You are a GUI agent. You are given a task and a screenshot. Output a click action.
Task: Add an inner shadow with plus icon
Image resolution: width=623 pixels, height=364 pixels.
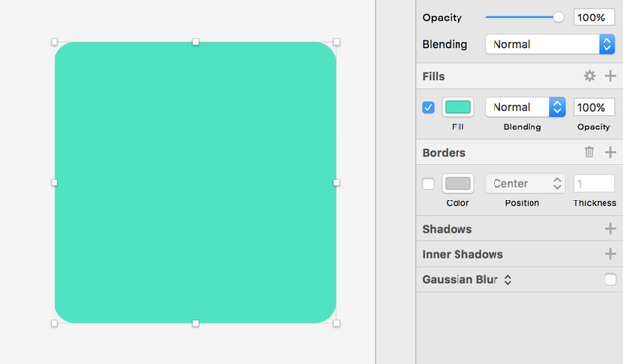click(610, 254)
